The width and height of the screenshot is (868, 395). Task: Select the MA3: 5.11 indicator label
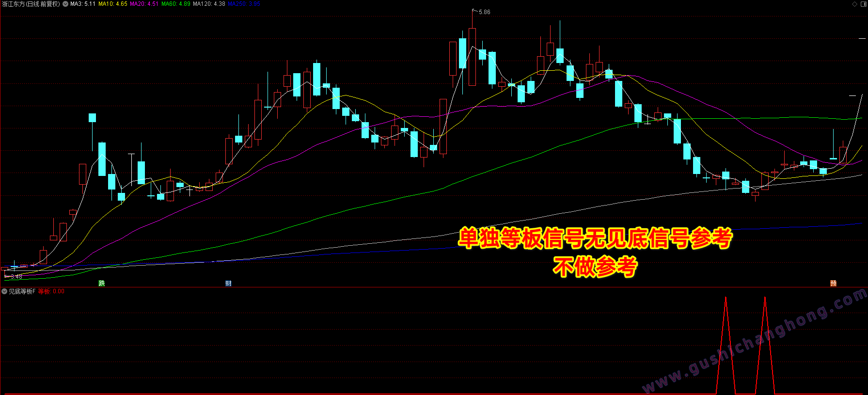click(83, 4)
